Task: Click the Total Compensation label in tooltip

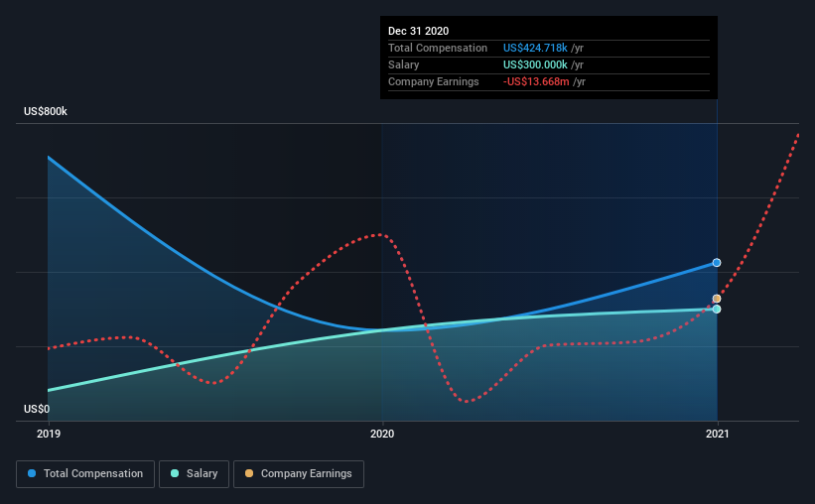Action: pos(438,48)
